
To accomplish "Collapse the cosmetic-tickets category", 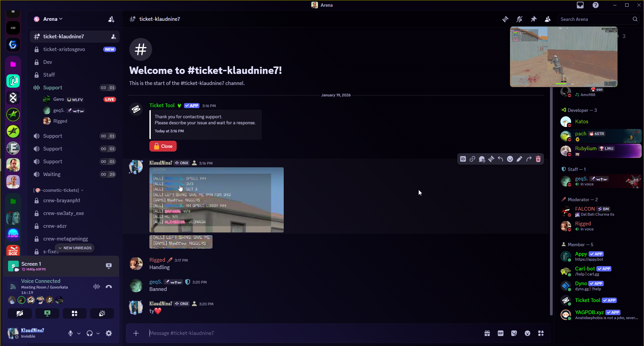I will click(x=58, y=190).
